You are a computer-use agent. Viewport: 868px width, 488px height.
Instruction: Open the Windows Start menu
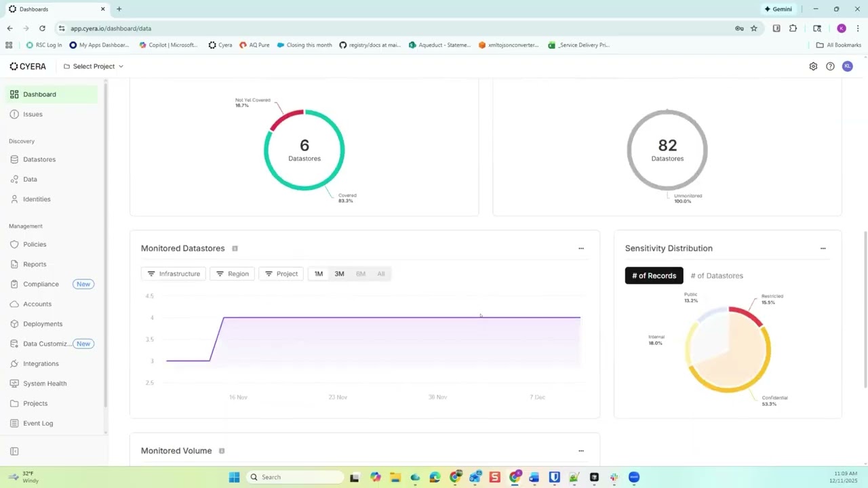(x=234, y=477)
